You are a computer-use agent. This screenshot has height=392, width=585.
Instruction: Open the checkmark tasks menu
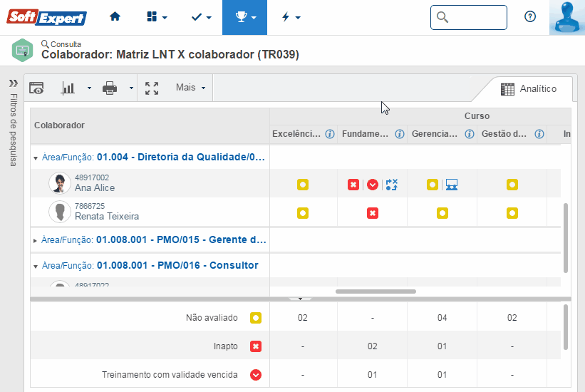[202, 17]
